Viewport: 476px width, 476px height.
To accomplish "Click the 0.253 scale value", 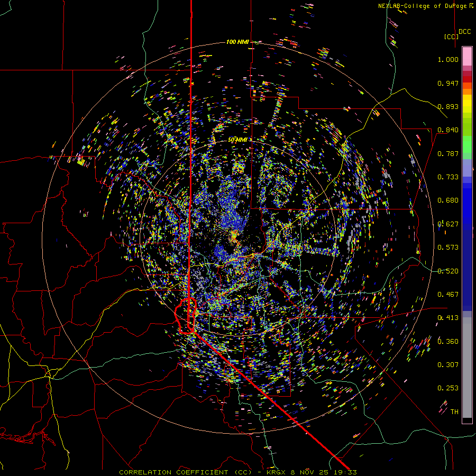I will 448,388.
